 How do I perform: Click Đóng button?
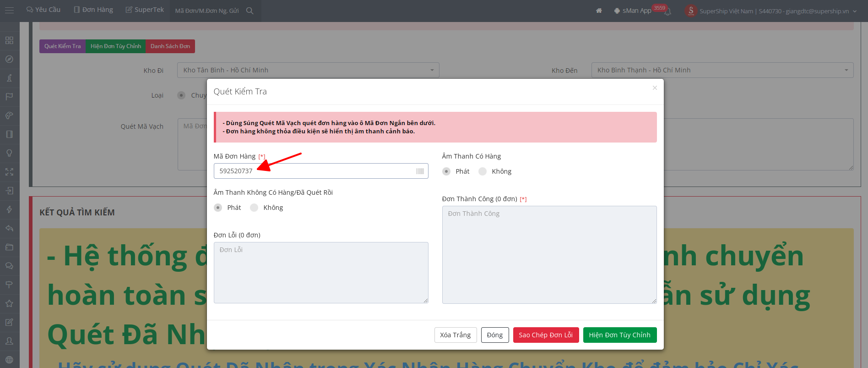[x=495, y=335]
